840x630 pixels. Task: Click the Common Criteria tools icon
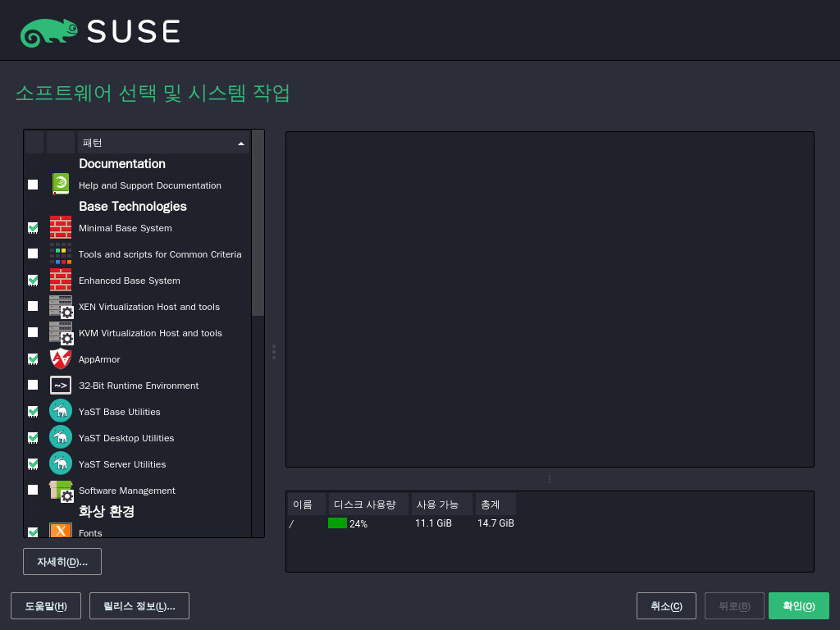[x=61, y=253]
